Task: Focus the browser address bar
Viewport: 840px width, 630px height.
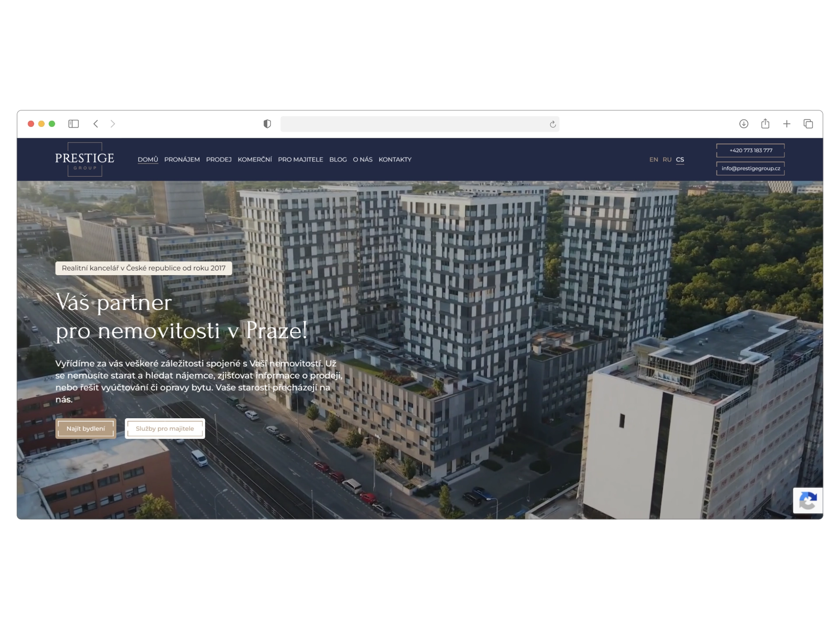Action: pyautogui.click(x=420, y=124)
